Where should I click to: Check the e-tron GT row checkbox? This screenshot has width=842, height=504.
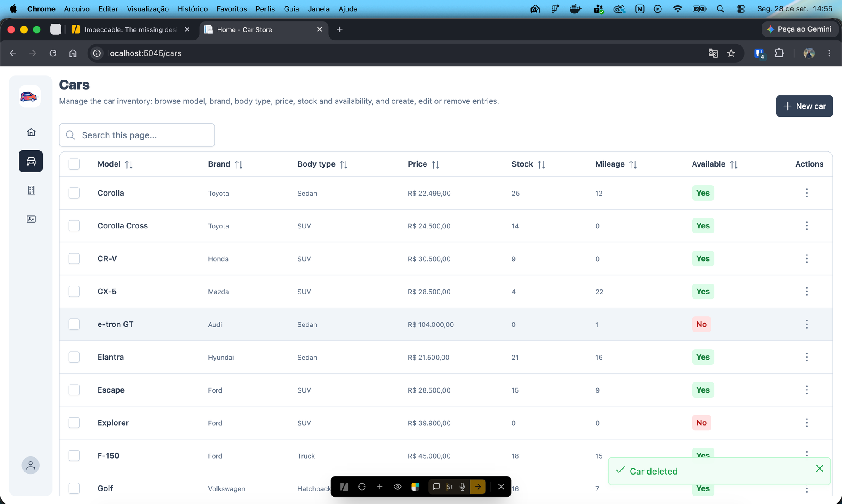(74, 324)
